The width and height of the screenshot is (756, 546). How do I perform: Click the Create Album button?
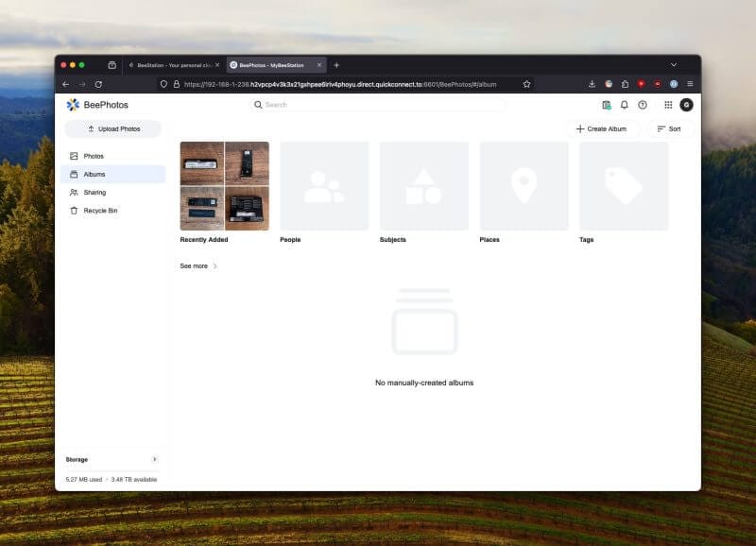point(602,128)
